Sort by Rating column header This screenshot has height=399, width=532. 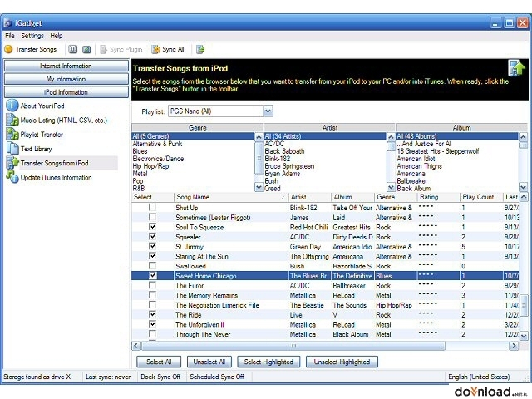[438, 197]
